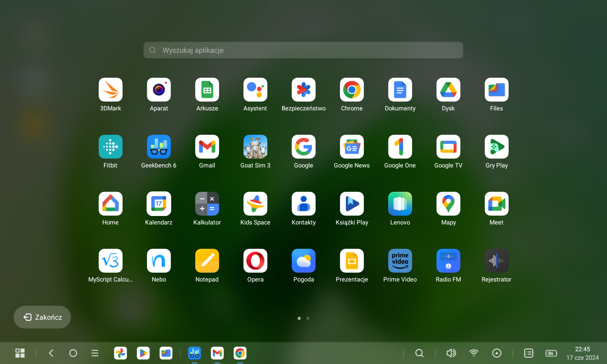Image resolution: width=607 pixels, height=364 pixels.
Task: Open Geekbench 6 from the app grid
Action: pyautogui.click(x=159, y=147)
